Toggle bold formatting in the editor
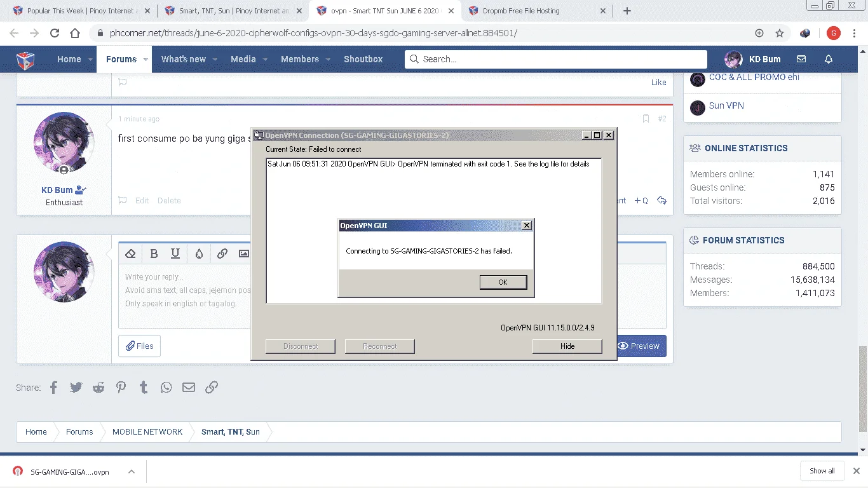868x488 pixels. (x=154, y=254)
